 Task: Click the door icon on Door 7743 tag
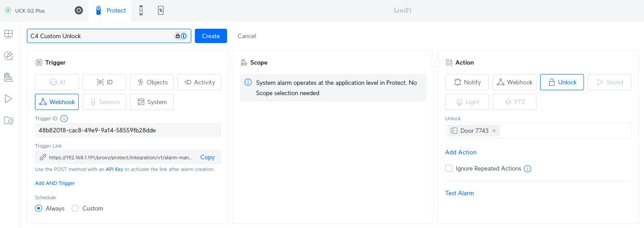tap(454, 131)
